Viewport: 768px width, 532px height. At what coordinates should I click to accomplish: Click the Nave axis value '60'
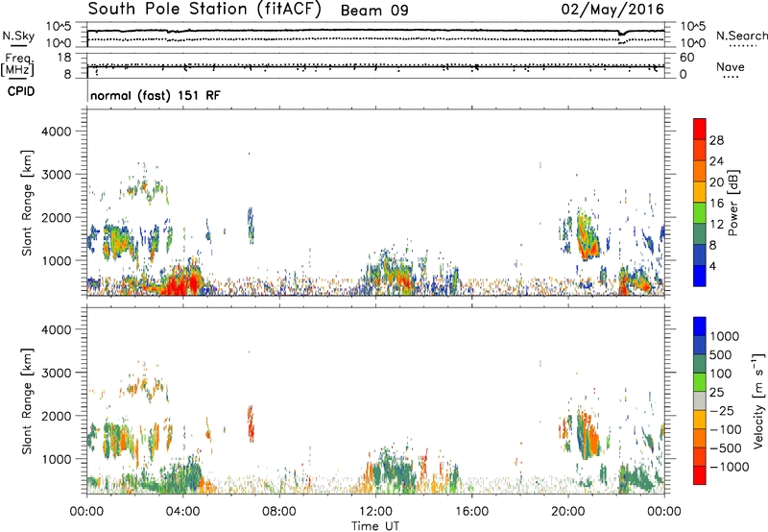687,58
